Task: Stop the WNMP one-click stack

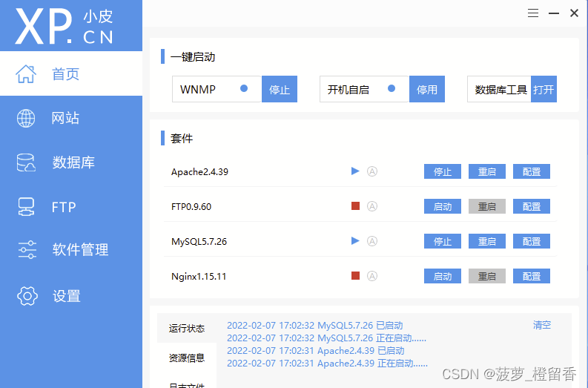Action: (x=280, y=89)
